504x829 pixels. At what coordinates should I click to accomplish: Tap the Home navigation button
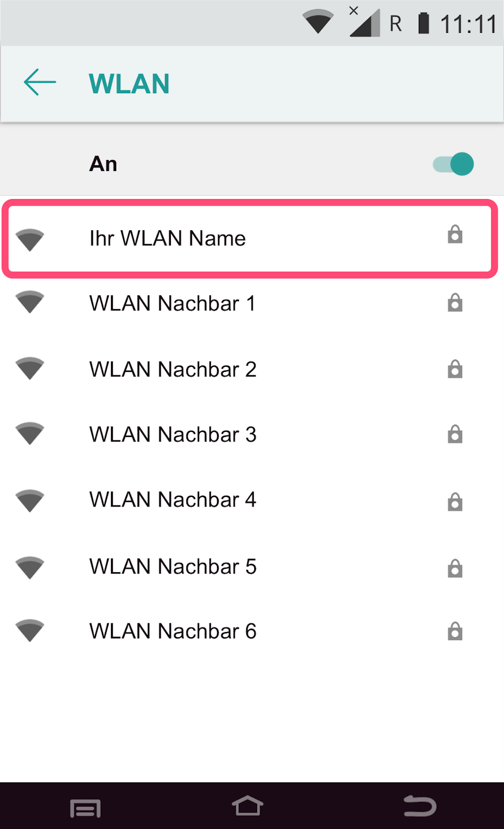pyautogui.click(x=248, y=806)
